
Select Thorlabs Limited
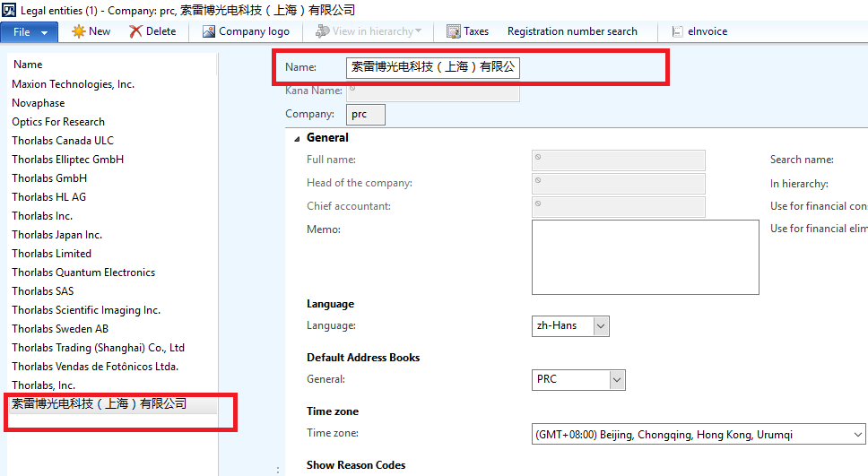coord(51,254)
